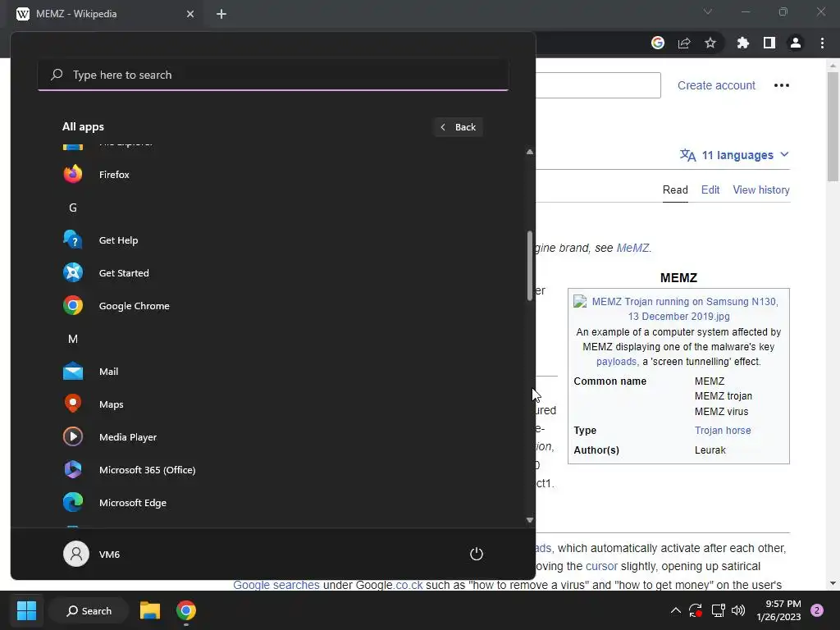
Task: Open the Get Started app
Action: point(273,272)
